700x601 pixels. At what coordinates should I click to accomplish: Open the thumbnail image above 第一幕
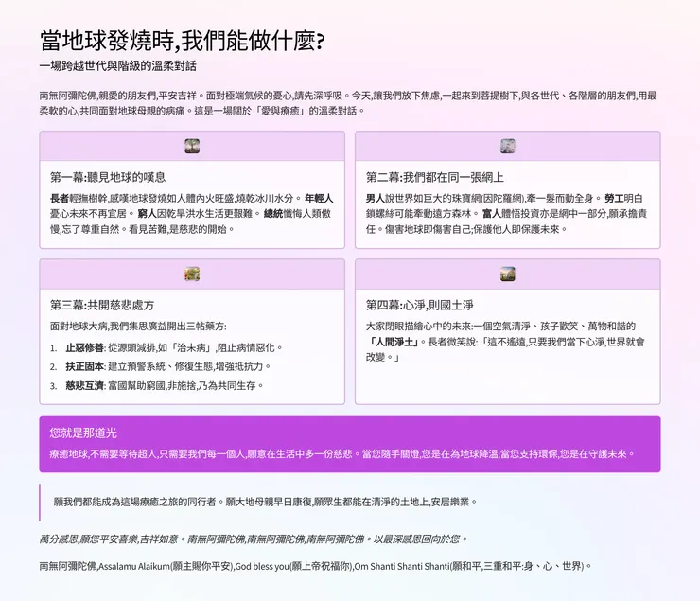[x=192, y=146]
